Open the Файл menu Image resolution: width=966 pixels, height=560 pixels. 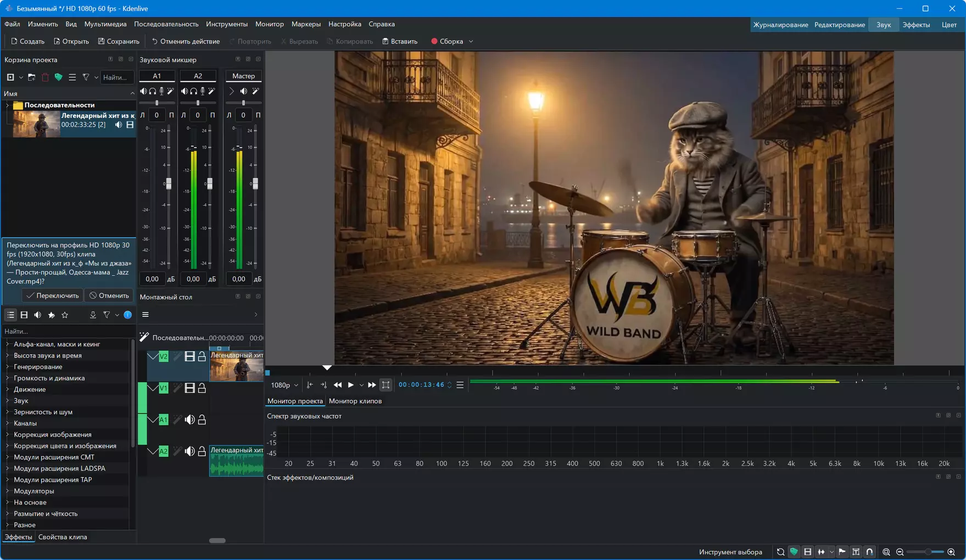click(x=12, y=24)
